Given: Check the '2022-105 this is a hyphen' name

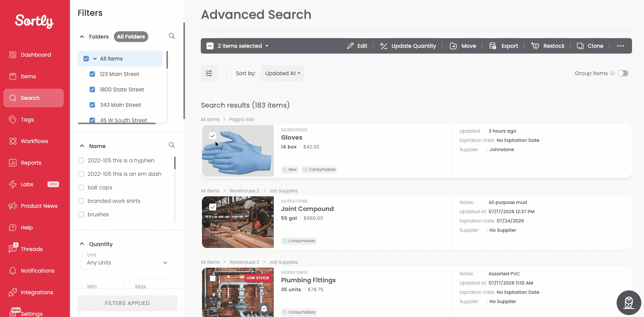Looking at the screenshot, I should (81, 160).
